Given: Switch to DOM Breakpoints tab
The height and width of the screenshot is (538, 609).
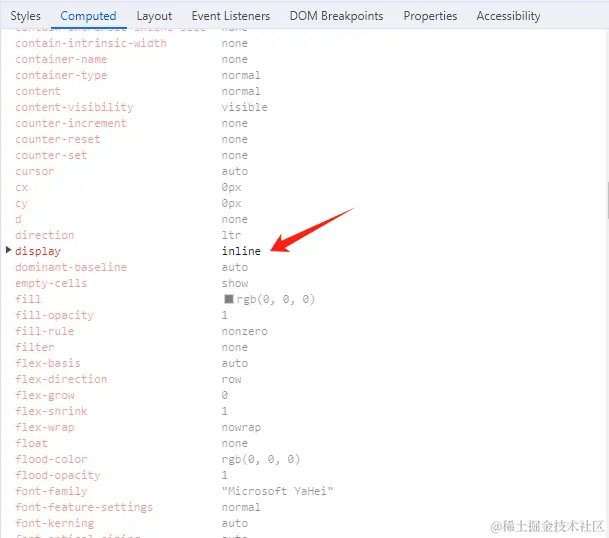Looking at the screenshot, I should click(336, 16).
